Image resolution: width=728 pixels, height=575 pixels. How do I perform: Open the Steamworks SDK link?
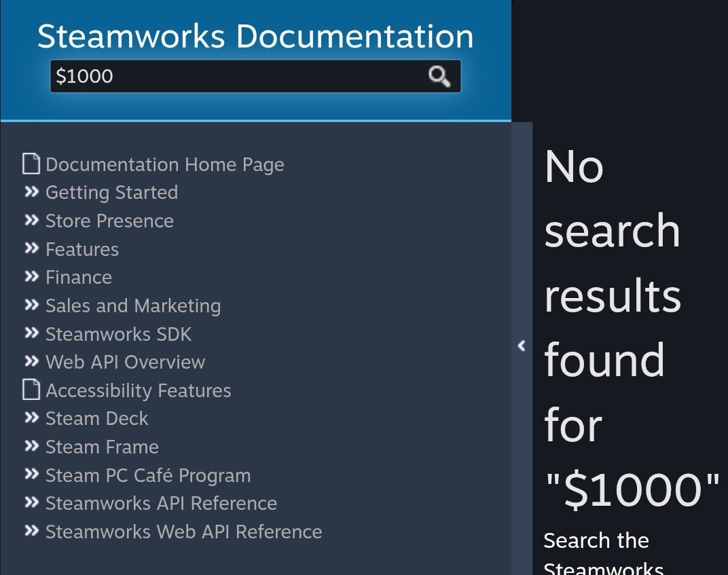pyautogui.click(x=118, y=334)
